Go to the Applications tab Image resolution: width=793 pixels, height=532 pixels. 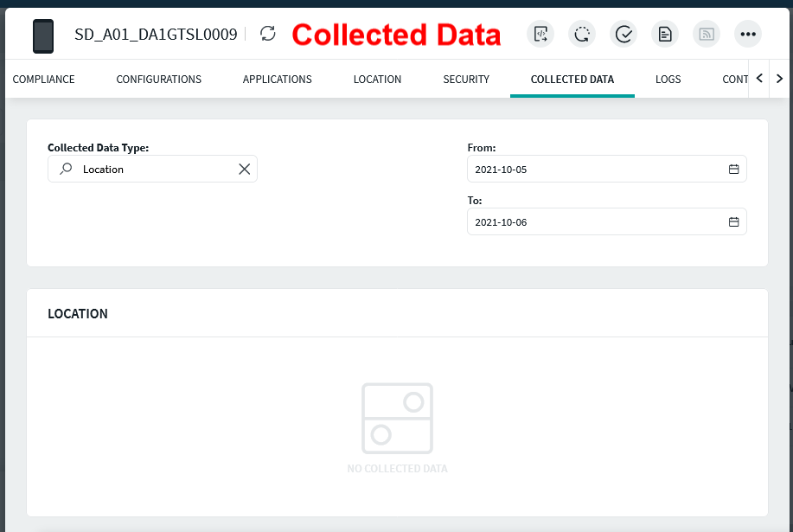(x=277, y=80)
